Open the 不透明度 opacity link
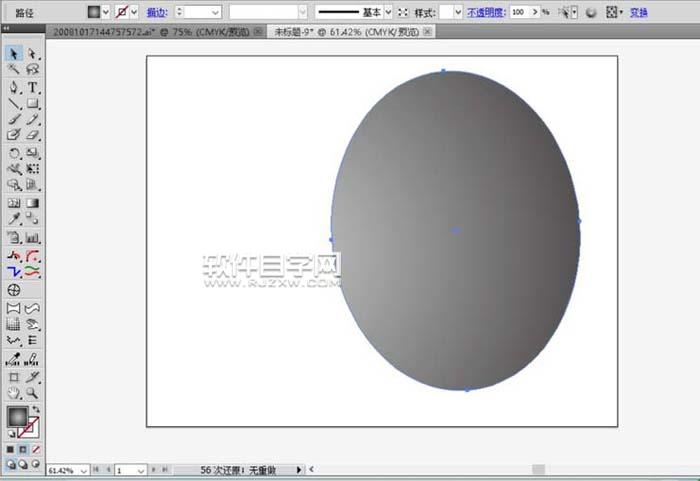The width and height of the screenshot is (700, 481). click(x=486, y=13)
